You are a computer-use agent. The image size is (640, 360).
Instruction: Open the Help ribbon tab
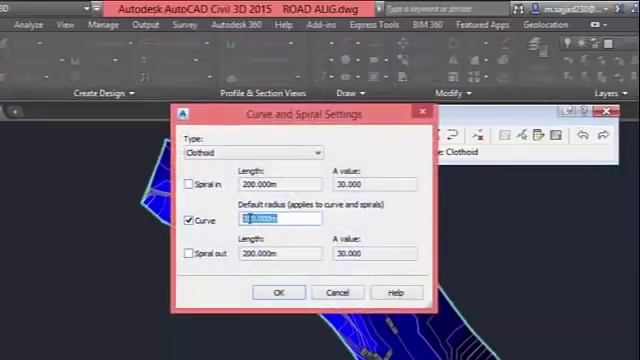(284, 25)
